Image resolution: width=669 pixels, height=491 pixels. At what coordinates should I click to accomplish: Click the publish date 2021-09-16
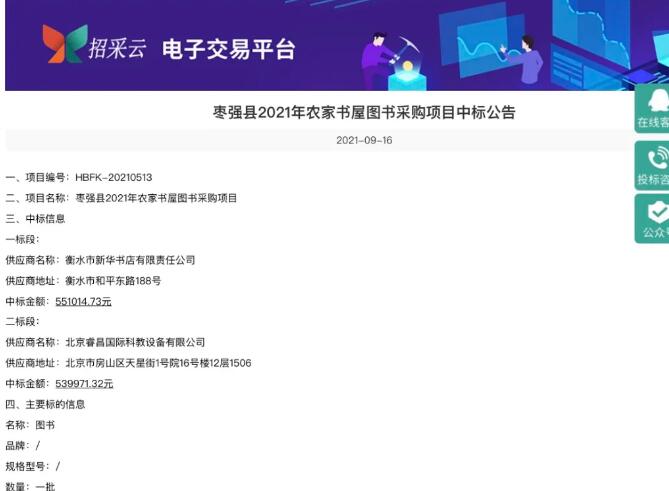(x=364, y=140)
